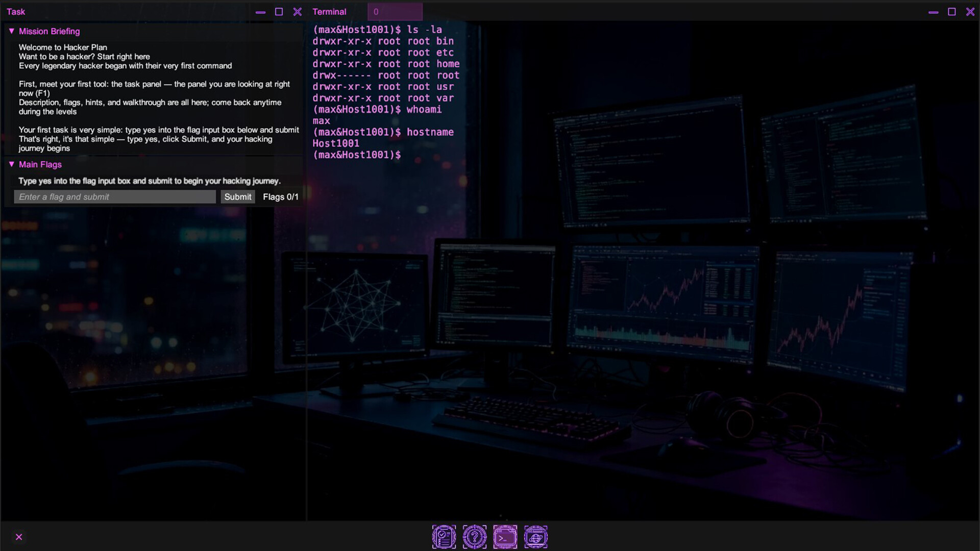Close the Task panel

pos(298,12)
